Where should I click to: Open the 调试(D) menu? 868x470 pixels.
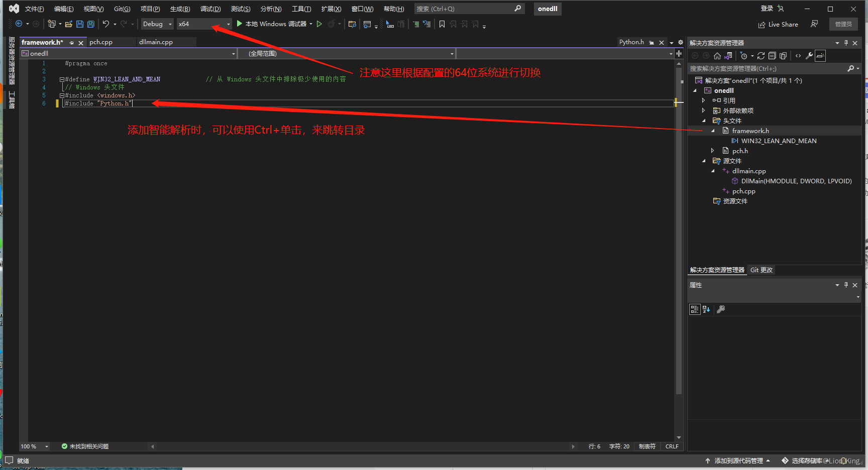click(210, 9)
